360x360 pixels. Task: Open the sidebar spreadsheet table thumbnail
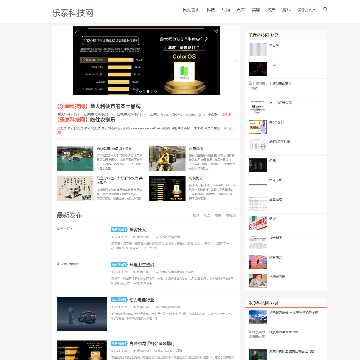tap(258, 49)
